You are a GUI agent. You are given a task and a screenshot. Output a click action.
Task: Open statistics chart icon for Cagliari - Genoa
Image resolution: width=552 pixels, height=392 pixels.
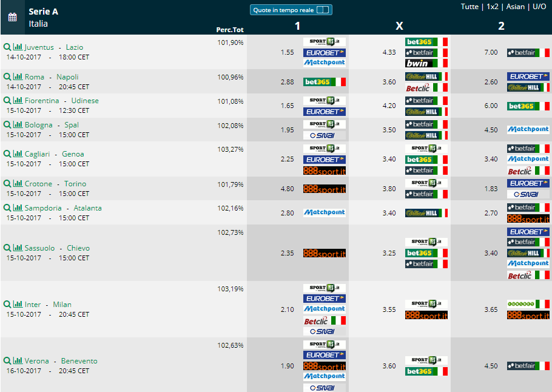18,153
